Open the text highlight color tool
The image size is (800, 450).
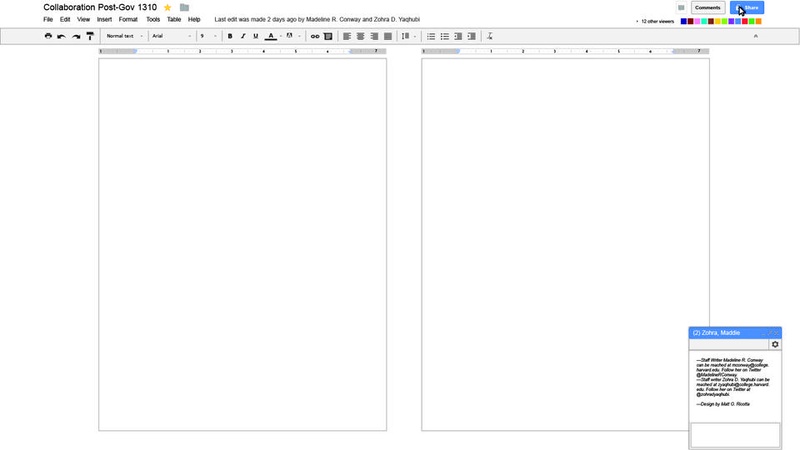click(289, 36)
